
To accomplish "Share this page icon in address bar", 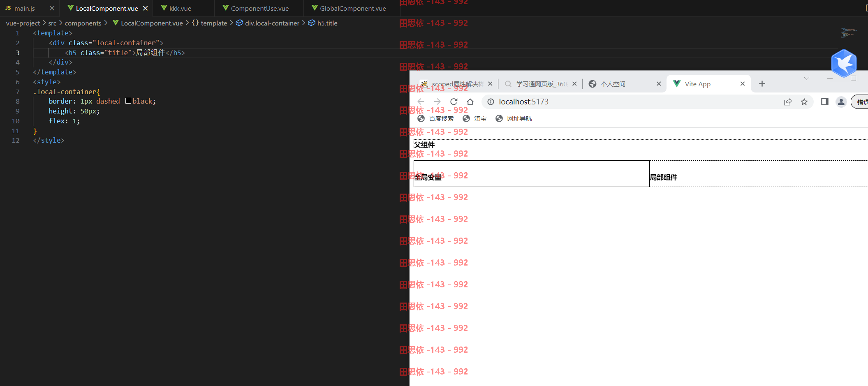I will [x=788, y=102].
